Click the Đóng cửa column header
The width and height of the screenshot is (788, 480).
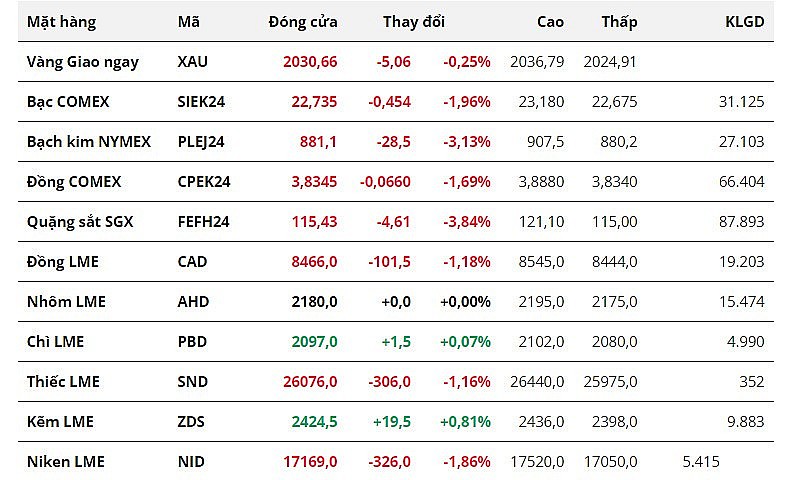303,21
